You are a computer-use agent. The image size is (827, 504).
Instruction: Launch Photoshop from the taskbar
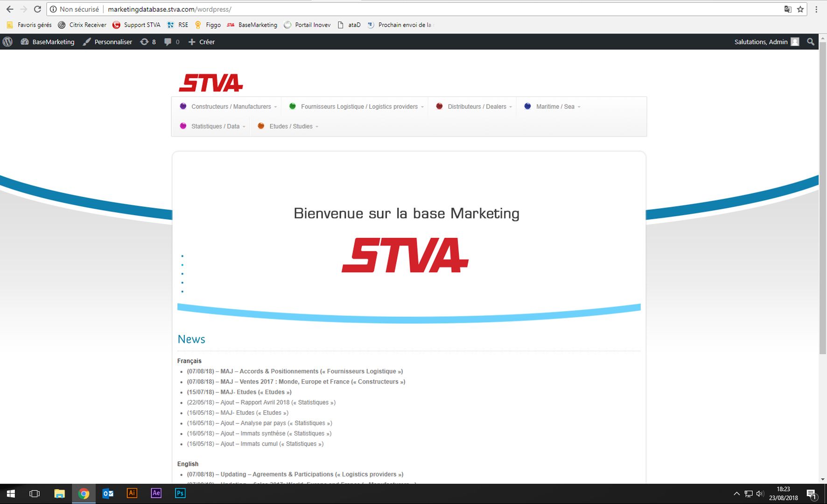pos(180,493)
